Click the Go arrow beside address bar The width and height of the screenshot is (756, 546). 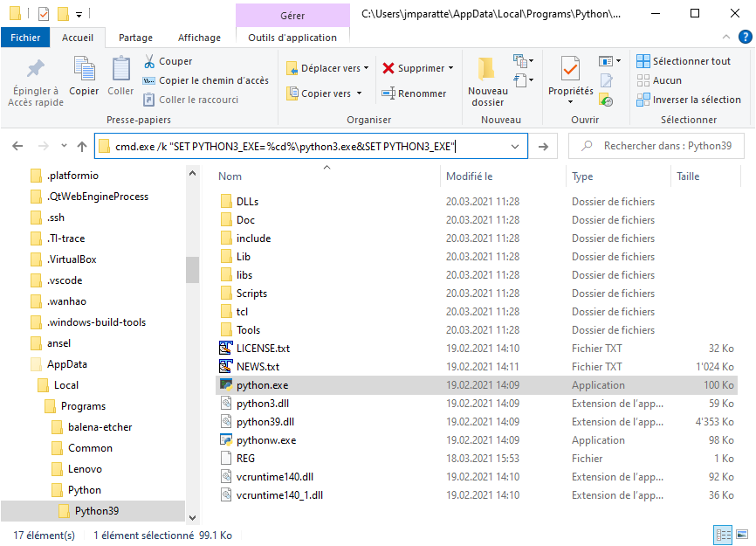coord(543,146)
